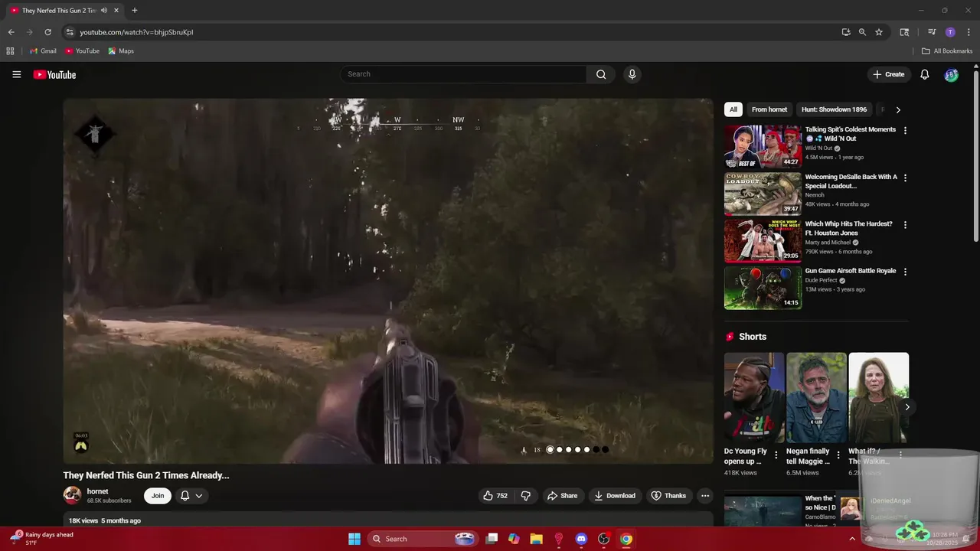
Task: Install app icon in address bar
Action: (846, 32)
